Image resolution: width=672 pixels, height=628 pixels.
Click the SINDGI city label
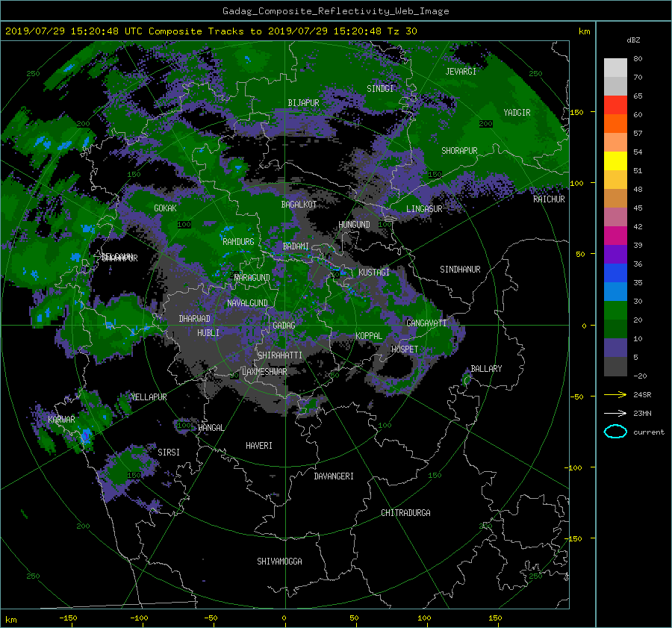(380, 89)
